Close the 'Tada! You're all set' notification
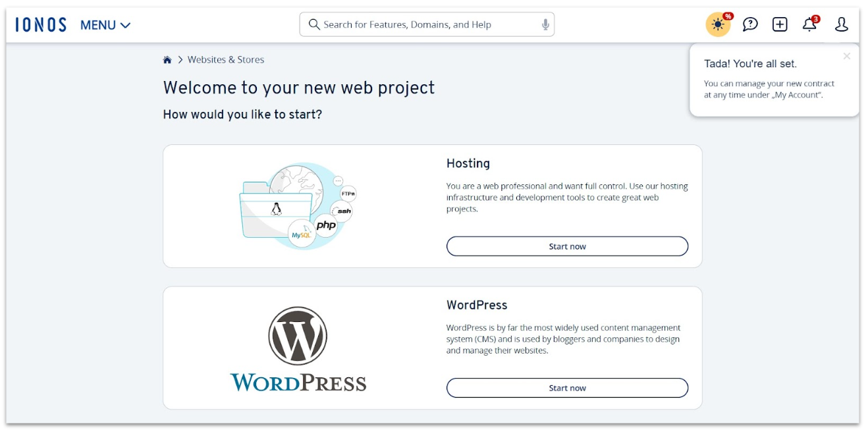This screenshot has height=430, width=868. tap(847, 56)
